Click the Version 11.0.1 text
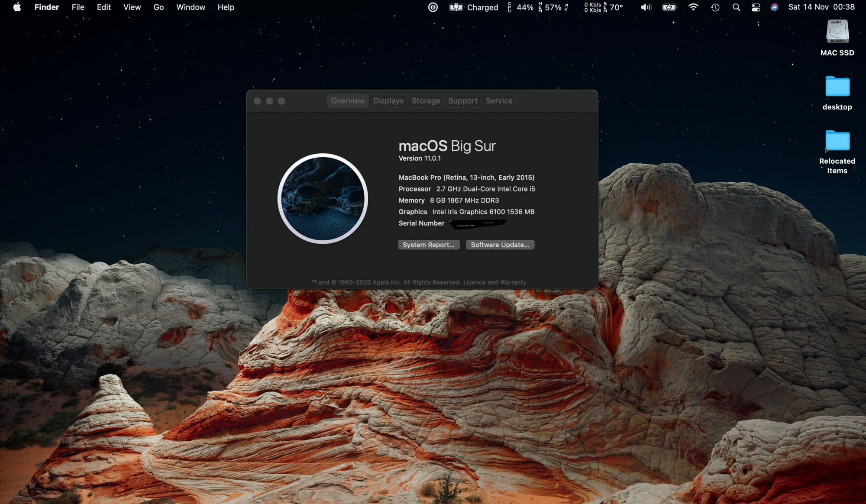 point(420,158)
